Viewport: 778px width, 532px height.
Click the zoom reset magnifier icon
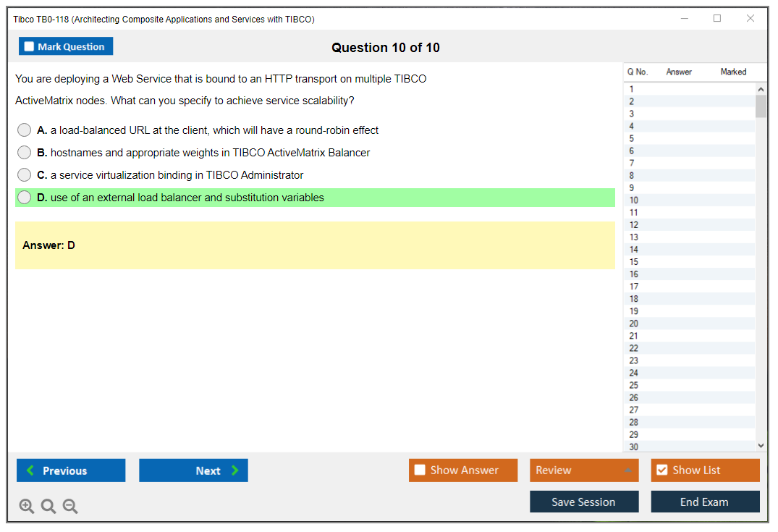click(48, 507)
